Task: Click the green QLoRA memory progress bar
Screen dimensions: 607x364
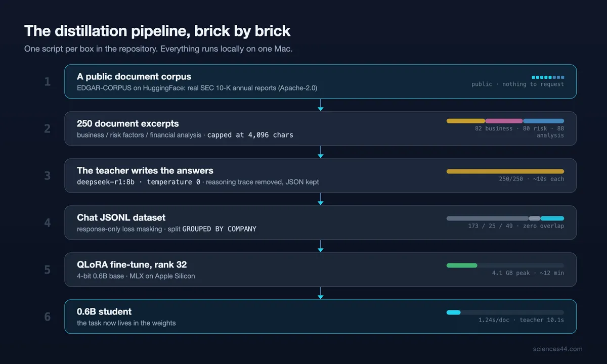Action: tap(462, 265)
